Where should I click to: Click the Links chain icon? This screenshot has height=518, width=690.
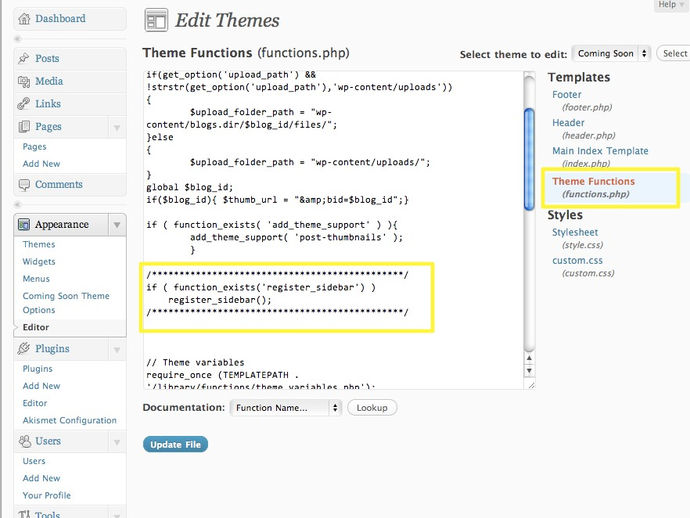point(24,104)
